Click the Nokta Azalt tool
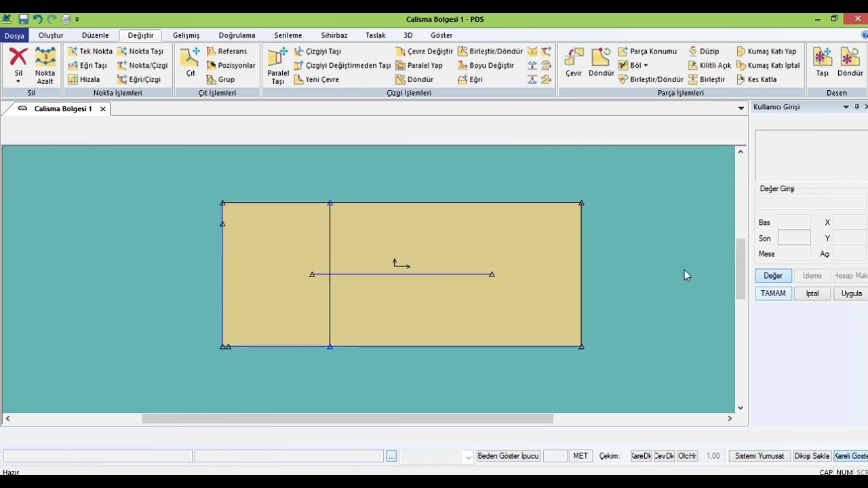868x488 pixels. [45, 66]
